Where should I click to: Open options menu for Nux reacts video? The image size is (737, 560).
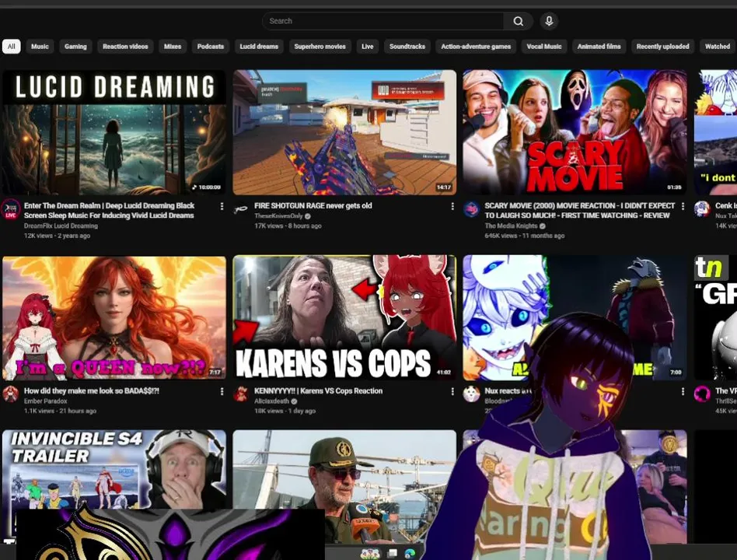coord(683,391)
